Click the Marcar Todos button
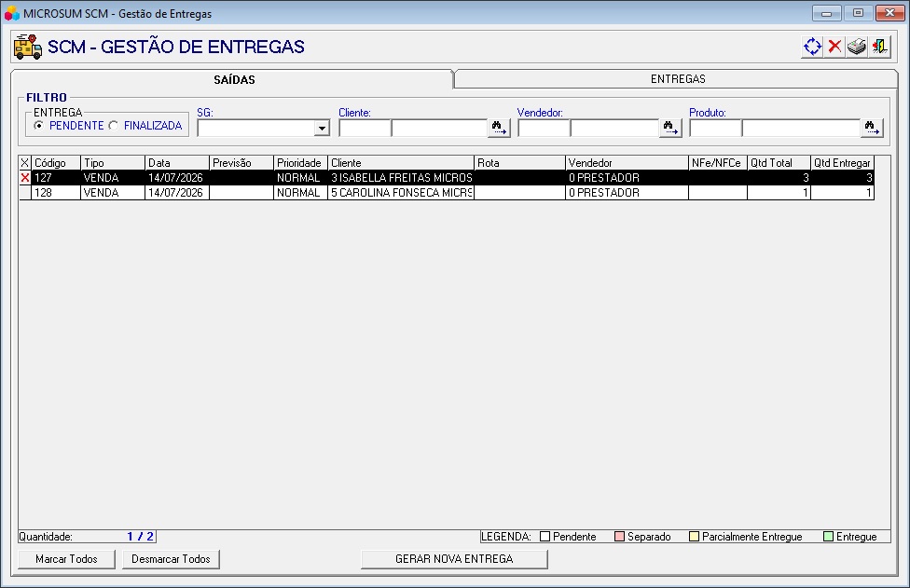Image resolution: width=910 pixels, height=588 pixels. [67, 559]
